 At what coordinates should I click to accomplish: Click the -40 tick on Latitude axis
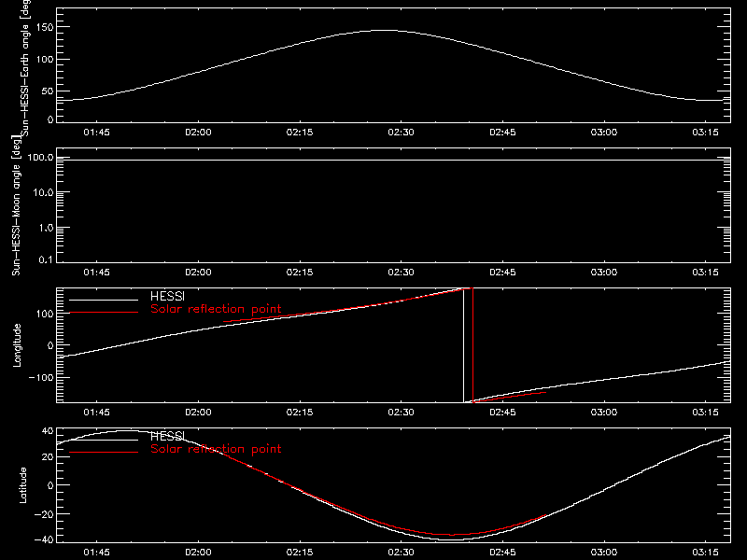coord(44,540)
